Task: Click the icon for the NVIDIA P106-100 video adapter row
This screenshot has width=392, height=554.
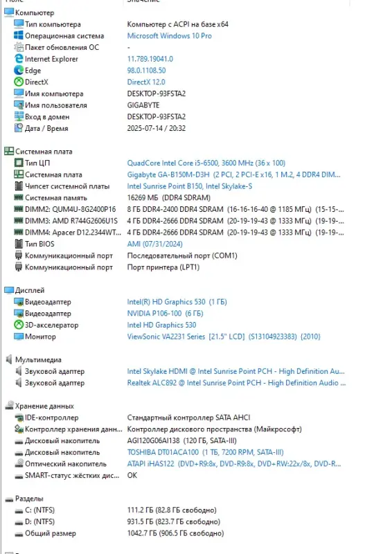Action: click(x=19, y=314)
